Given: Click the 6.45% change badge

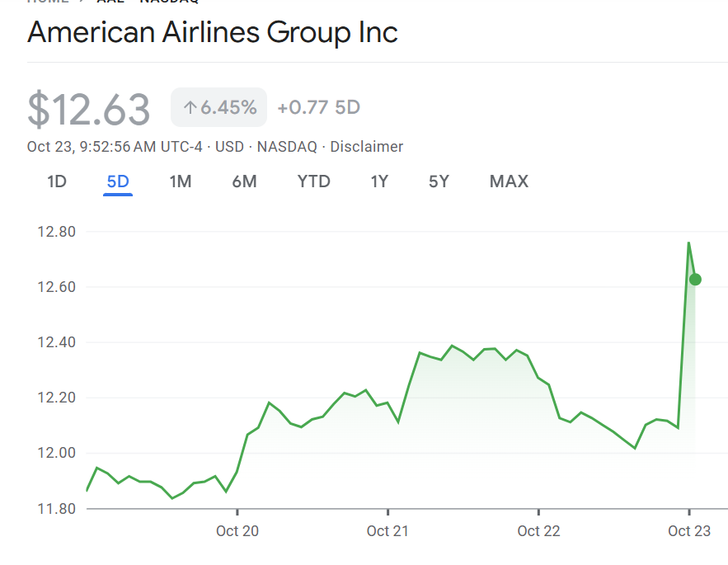Looking at the screenshot, I should point(218,108).
